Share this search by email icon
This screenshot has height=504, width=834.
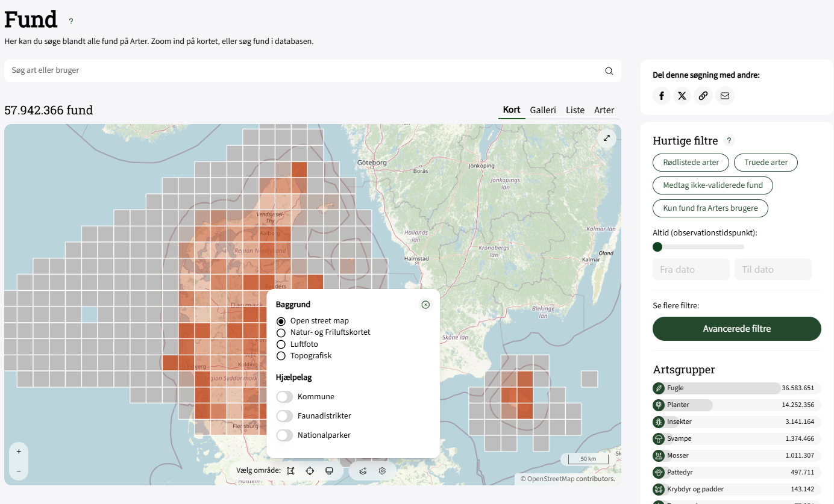tap(724, 96)
